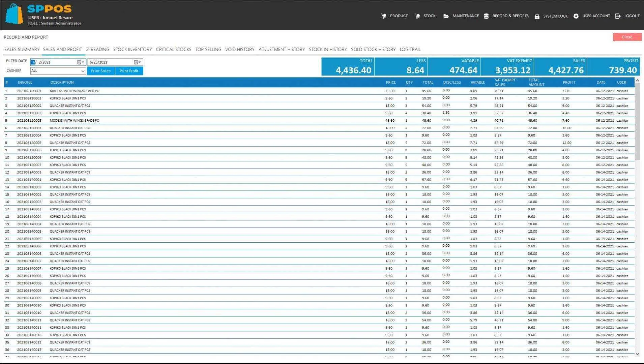Click the scrollbar up arrow
644x364 pixels.
[x=637, y=80]
